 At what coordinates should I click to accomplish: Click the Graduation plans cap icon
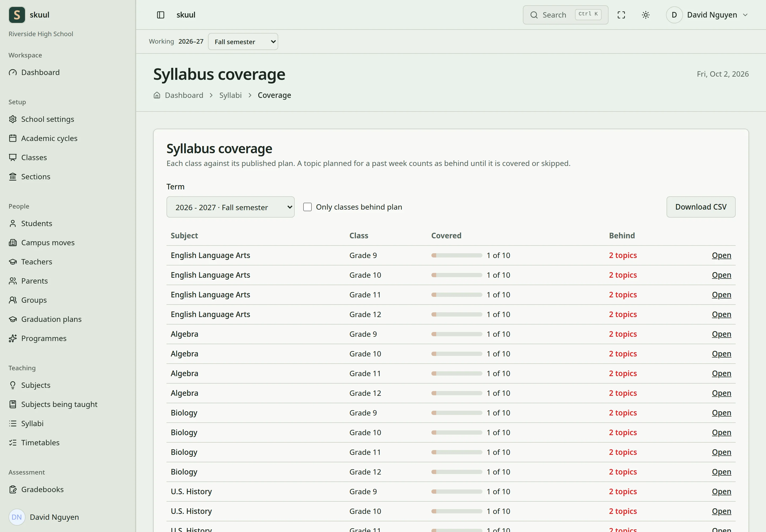tap(13, 319)
